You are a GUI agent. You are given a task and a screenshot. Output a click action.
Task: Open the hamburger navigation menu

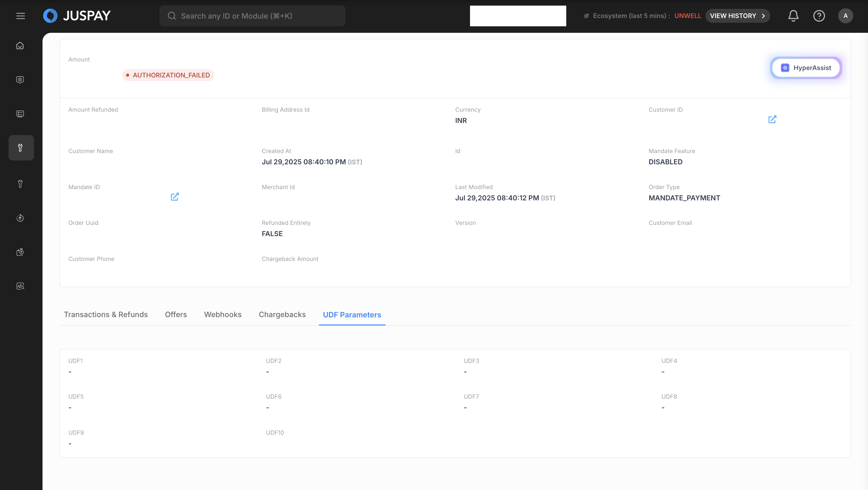(21, 16)
